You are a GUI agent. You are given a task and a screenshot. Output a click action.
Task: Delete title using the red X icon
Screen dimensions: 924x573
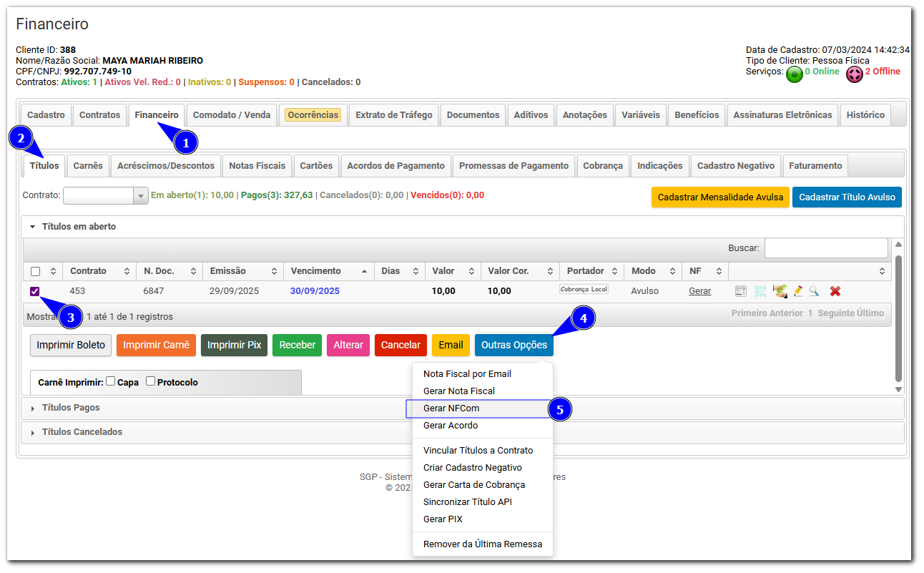pyautogui.click(x=835, y=291)
